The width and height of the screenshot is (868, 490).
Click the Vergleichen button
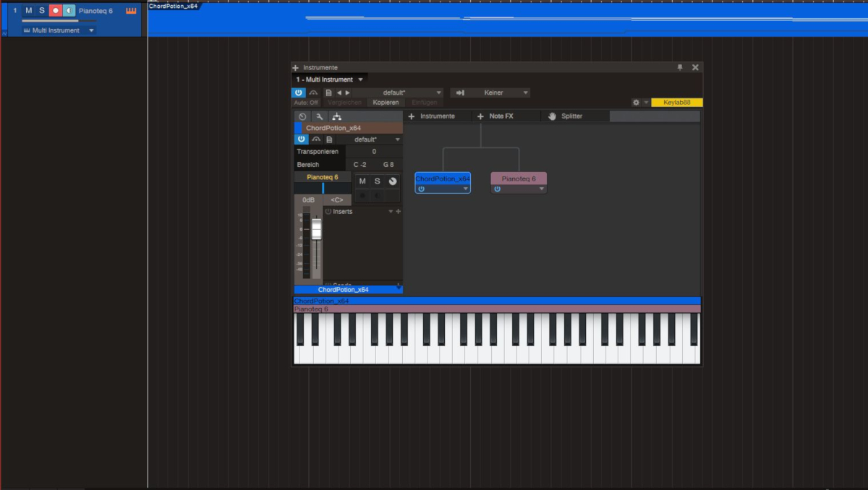(344, 103)
